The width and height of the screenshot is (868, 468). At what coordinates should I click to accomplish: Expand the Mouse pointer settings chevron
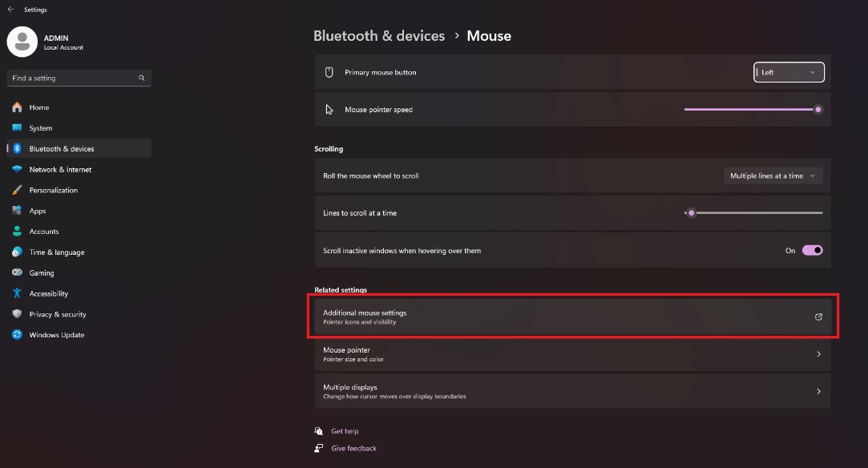pos(818,354)
